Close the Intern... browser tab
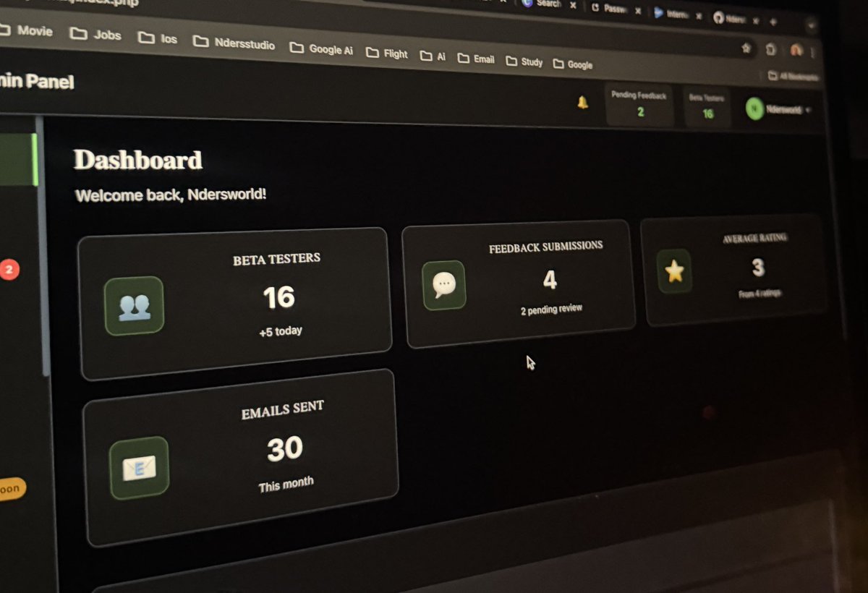868x593 pixels. coord(699,16)
